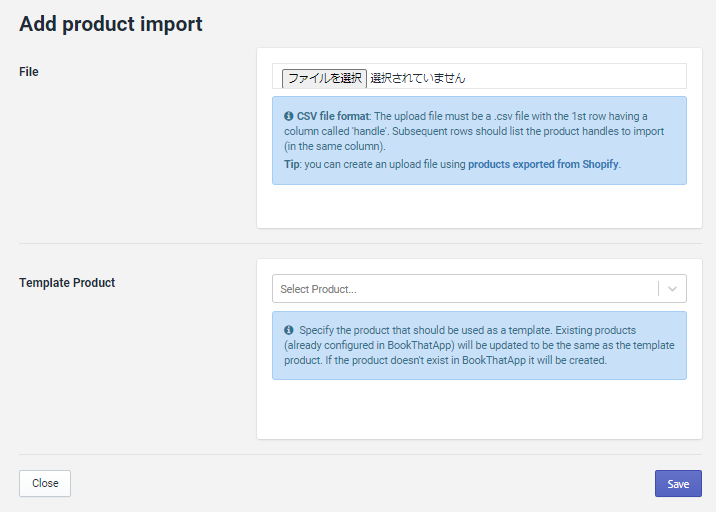Click the ファイルを選択 choose file button

click(324, 77)
